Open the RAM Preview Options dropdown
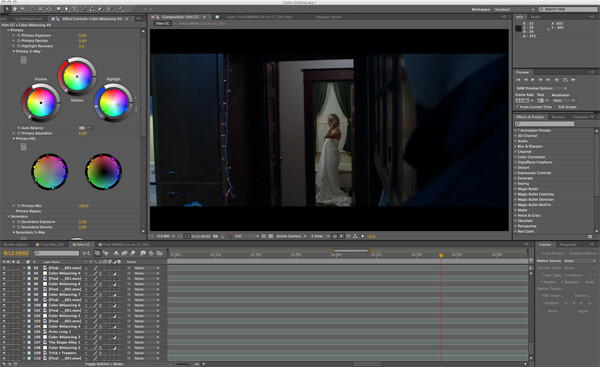 coord(541,88)
